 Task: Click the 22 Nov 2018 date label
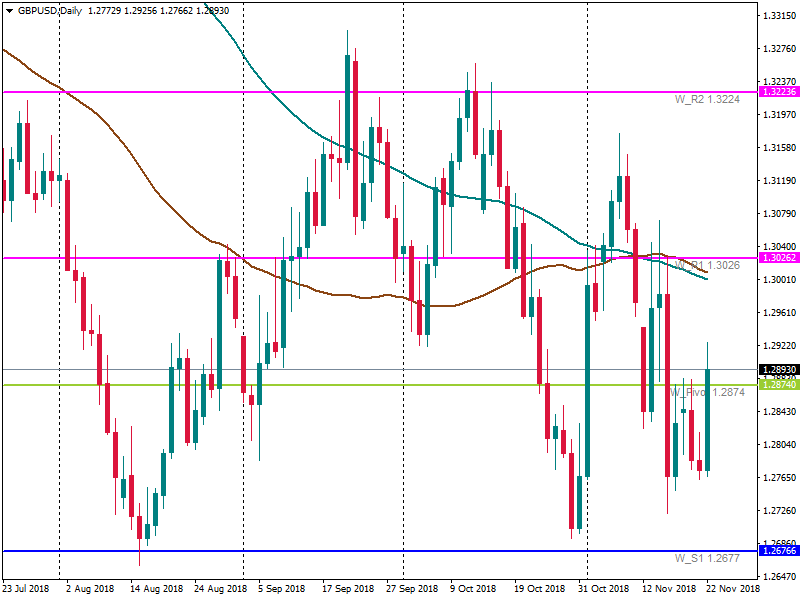(x=733, y=589)
